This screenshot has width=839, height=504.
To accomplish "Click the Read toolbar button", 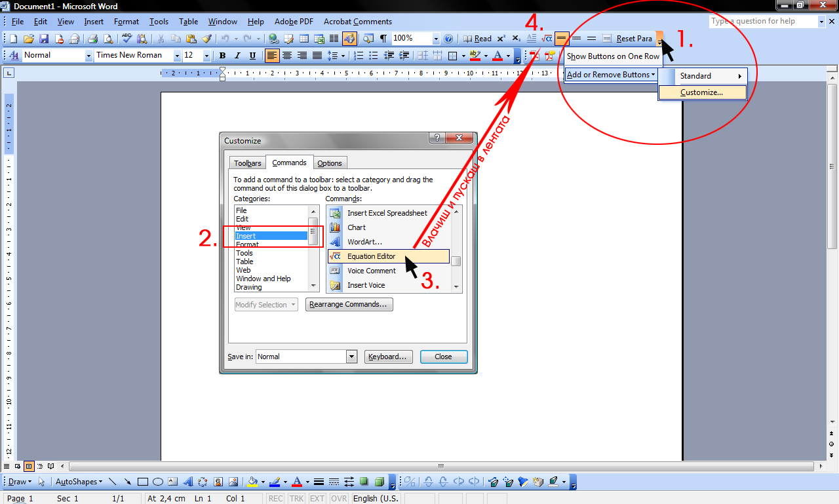I will (x=478, y=39).
